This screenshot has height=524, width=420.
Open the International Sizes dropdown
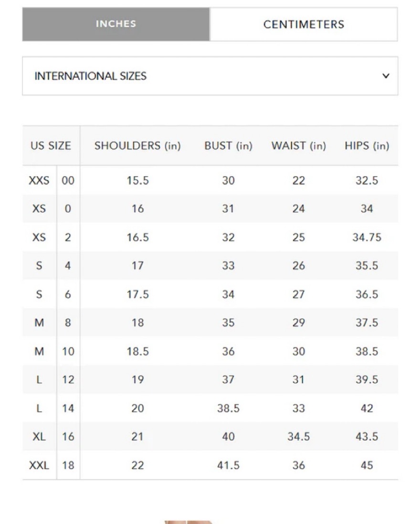[210, 76]
